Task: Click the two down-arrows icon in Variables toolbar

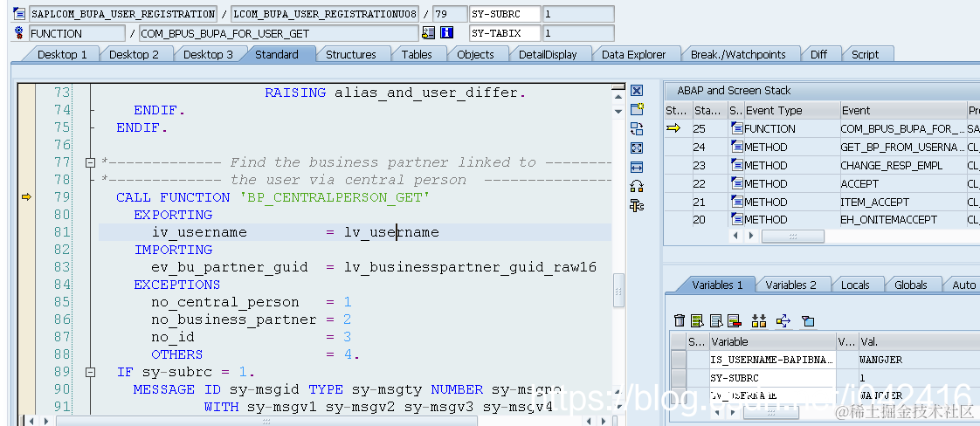Action: tap(759, 321)
